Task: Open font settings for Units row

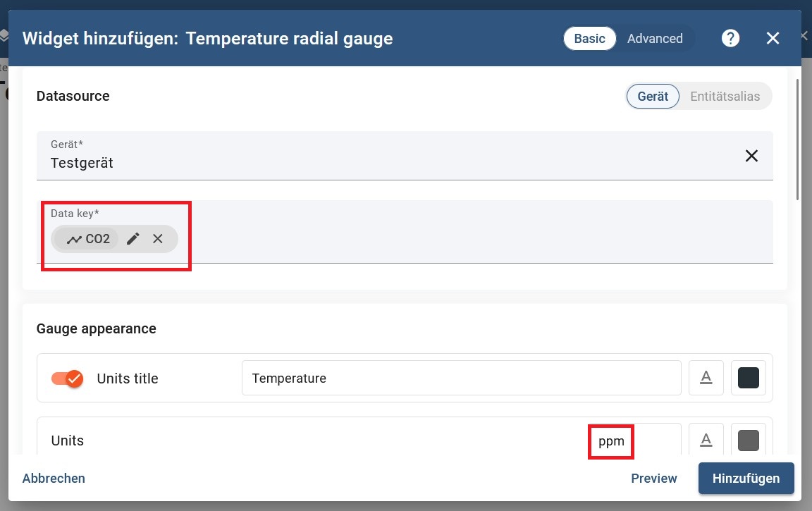Action: [706, 441]
